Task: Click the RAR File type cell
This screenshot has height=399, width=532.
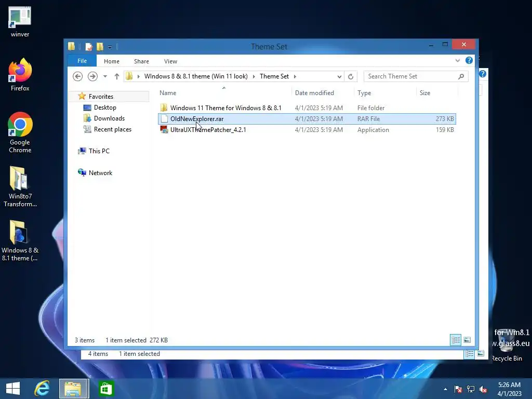Action: (368, 119)
